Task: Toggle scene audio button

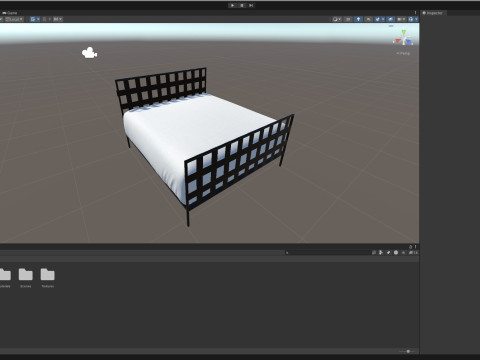Action: [x=368, y=19]
